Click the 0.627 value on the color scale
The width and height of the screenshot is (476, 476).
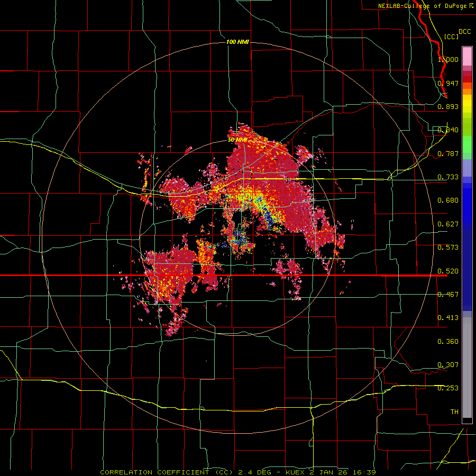(x=448, y=224)
